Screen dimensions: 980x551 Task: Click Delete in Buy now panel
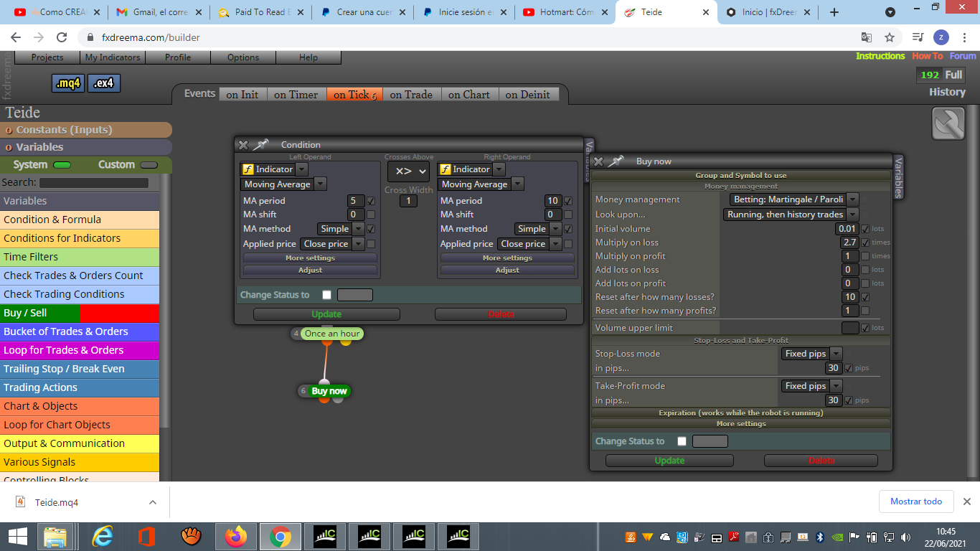[x=821, y=461]
